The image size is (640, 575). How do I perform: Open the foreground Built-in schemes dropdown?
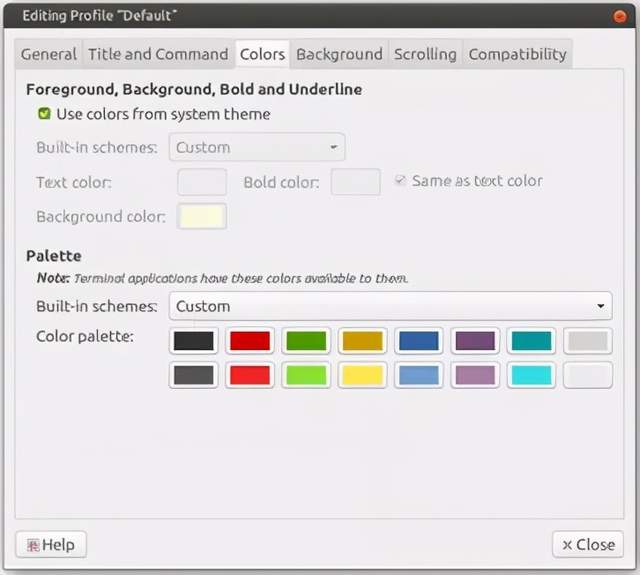click(257, 147)
